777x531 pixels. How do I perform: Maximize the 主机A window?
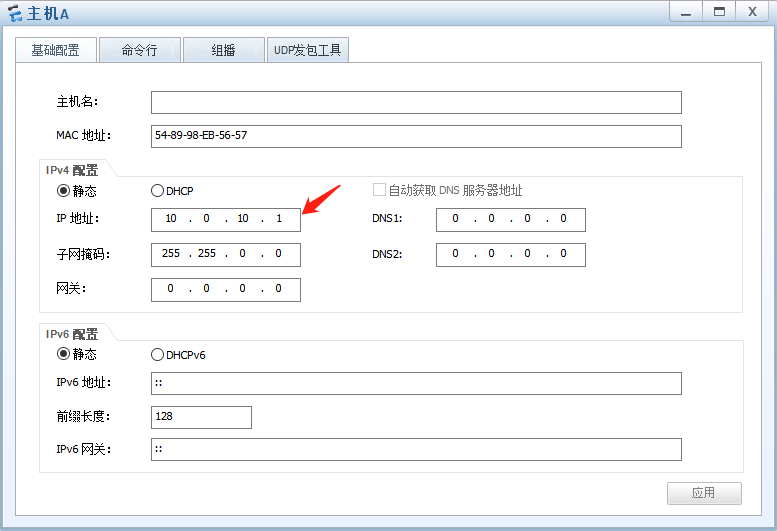pyautogui.click(x=719, y=12)
